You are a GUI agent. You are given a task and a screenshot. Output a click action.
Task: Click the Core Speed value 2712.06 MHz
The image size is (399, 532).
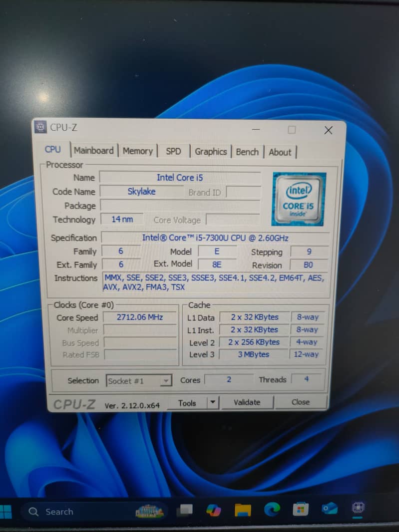pos(139,317)
